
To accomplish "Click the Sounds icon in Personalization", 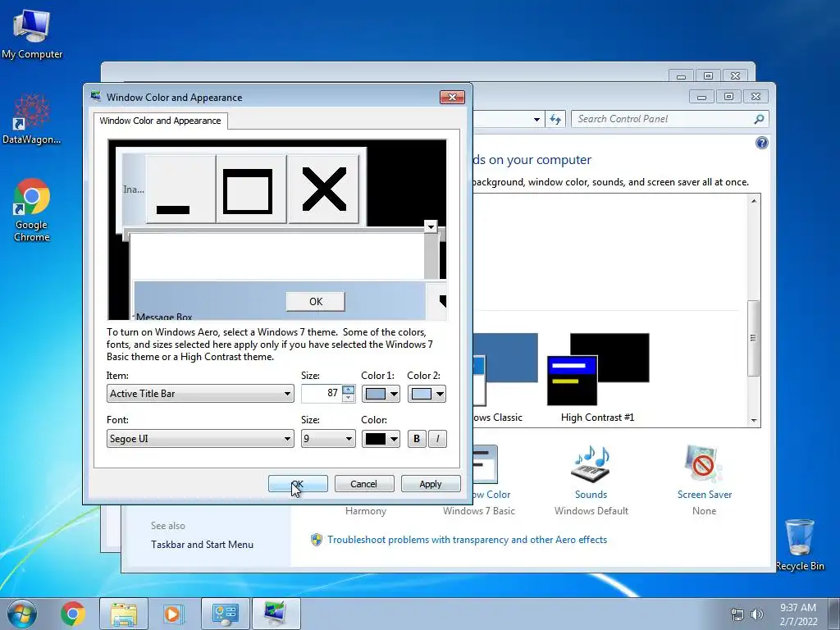I will (591, 464).
